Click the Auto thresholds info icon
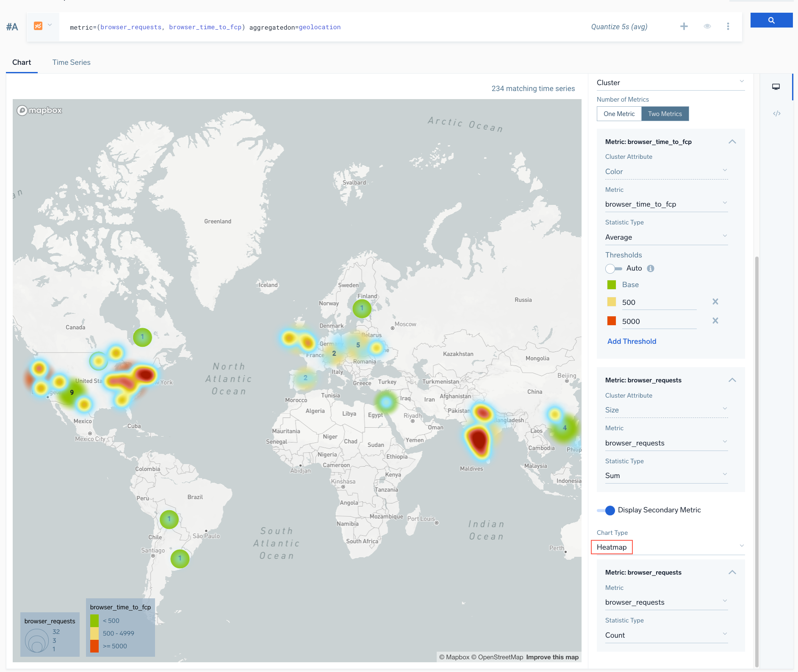Image resolution: width=798 pixels, height=672 pixels. click(651, 268)
